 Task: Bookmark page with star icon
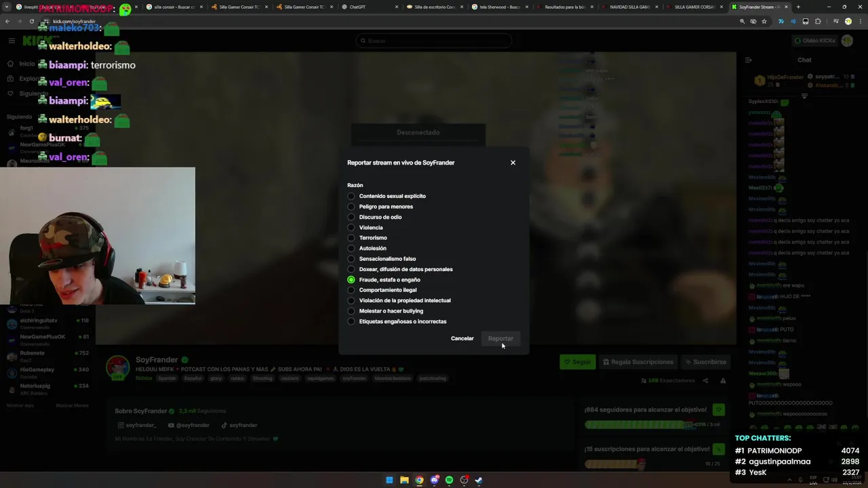[764, 21]
